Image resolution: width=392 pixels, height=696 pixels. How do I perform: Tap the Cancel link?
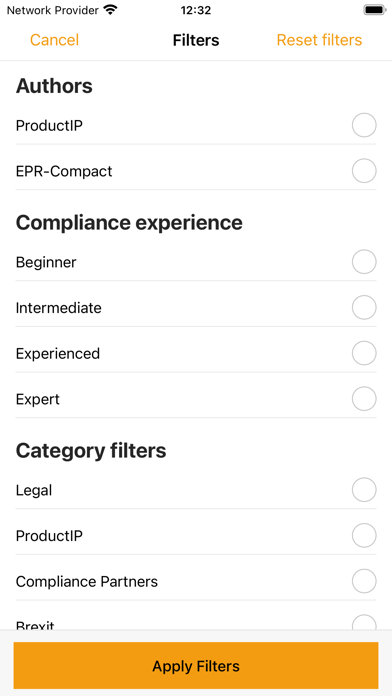[54, 40]
